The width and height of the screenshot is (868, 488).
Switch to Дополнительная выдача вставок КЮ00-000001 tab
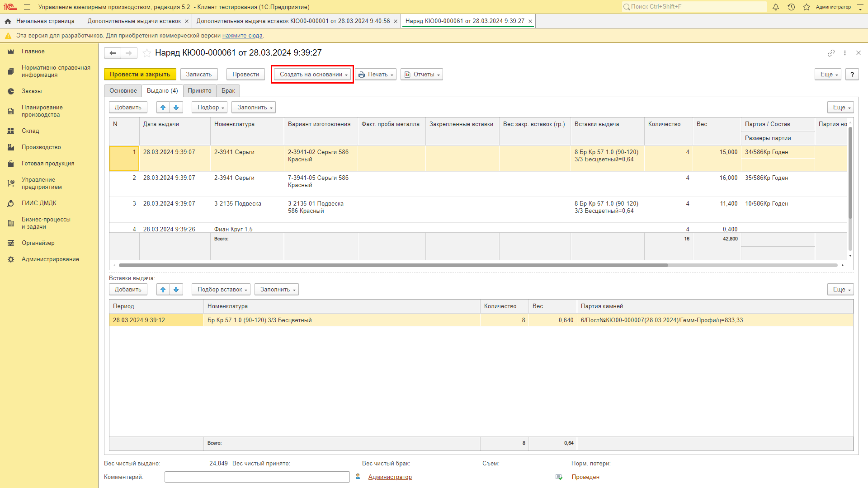[293, 21]
